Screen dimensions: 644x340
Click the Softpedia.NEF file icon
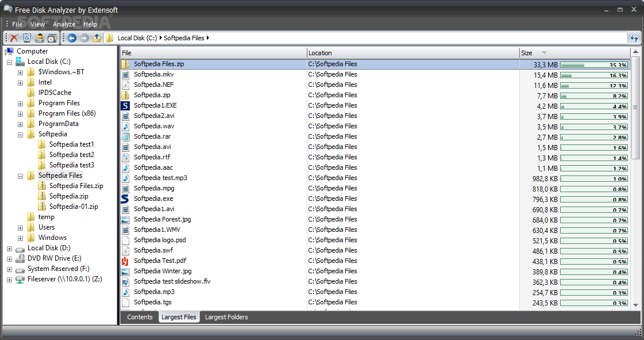[x=125, y=85]
